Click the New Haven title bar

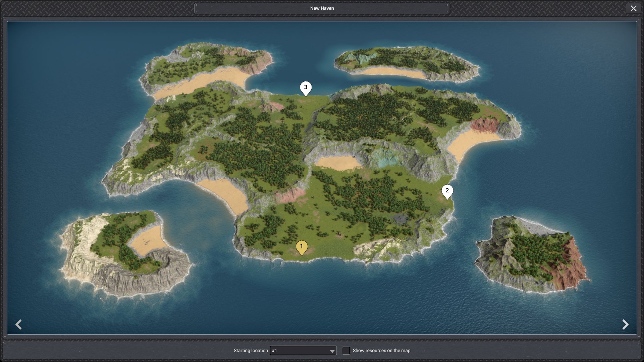[322, 8]
